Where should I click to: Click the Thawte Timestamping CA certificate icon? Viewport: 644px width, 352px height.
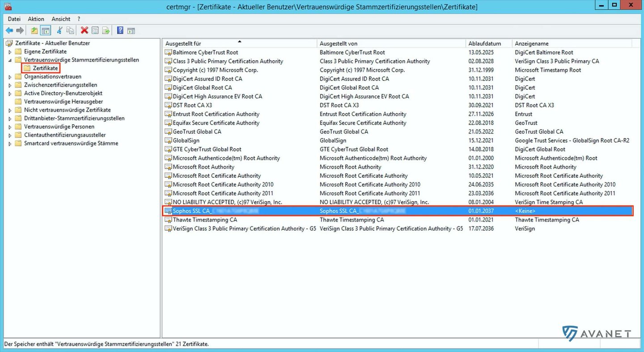coord(168,220)
